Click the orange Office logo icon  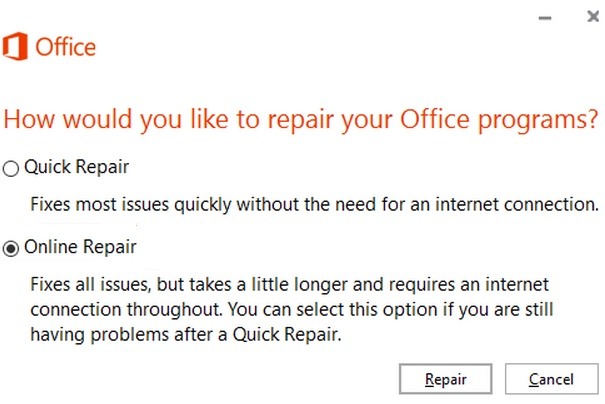(x=15, y=46)
